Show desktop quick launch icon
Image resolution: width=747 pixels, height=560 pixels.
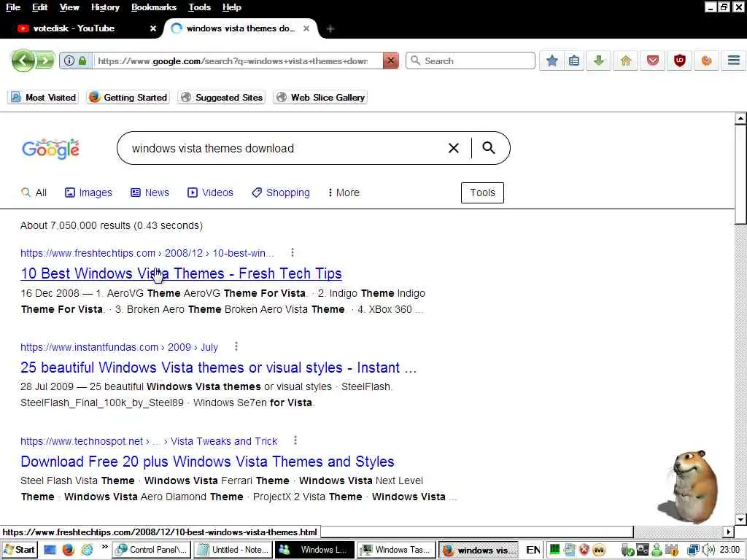[50, 550]
